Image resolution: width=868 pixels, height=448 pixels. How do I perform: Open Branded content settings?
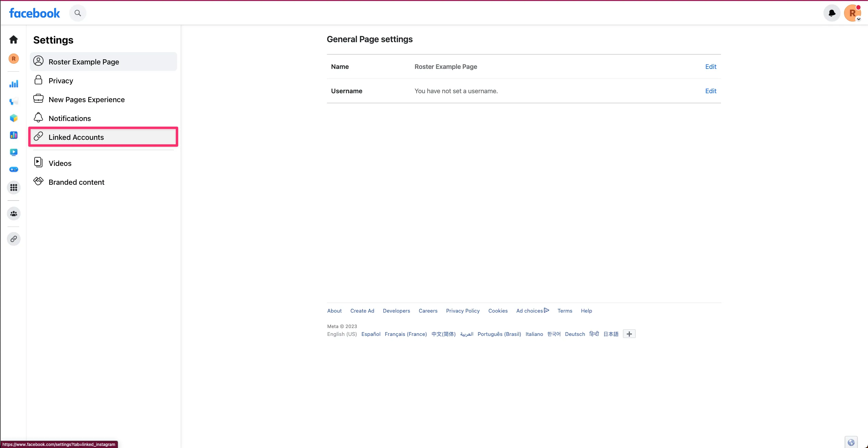coord(103,182)
